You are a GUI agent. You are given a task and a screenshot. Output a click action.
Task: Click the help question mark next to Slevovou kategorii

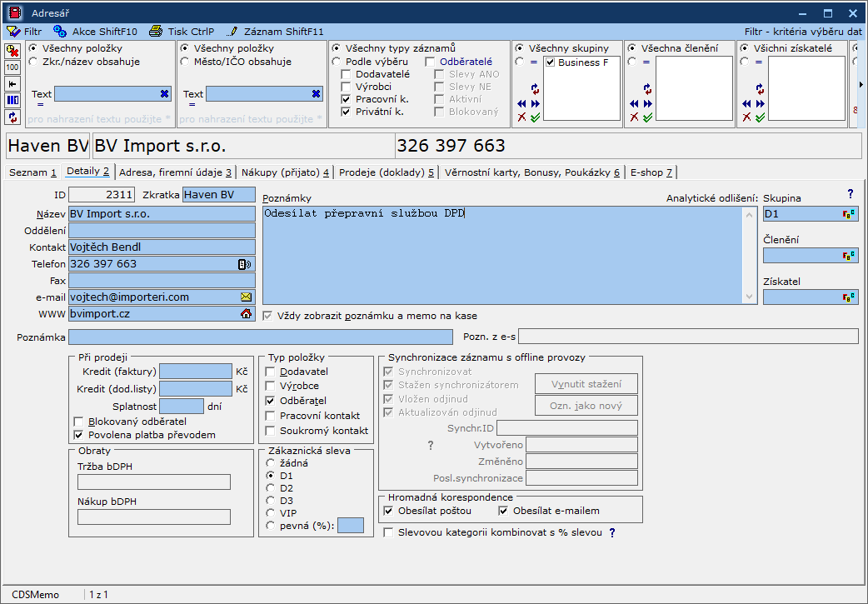coord(612,532)
